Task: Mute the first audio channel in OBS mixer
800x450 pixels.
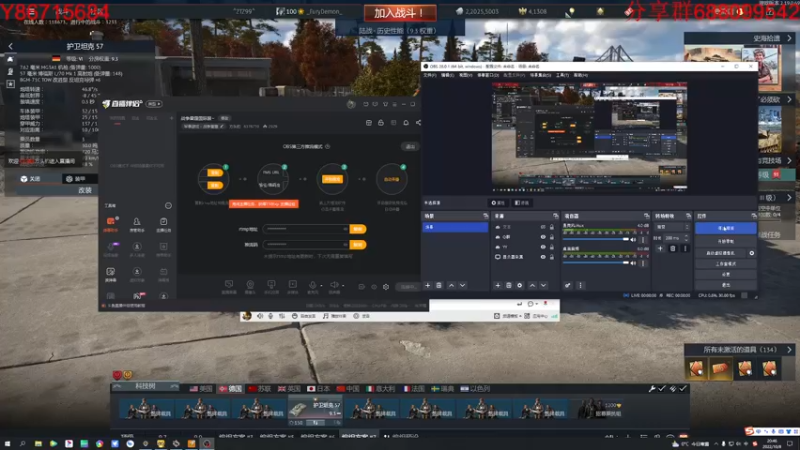Action: (x=634, y=239)
